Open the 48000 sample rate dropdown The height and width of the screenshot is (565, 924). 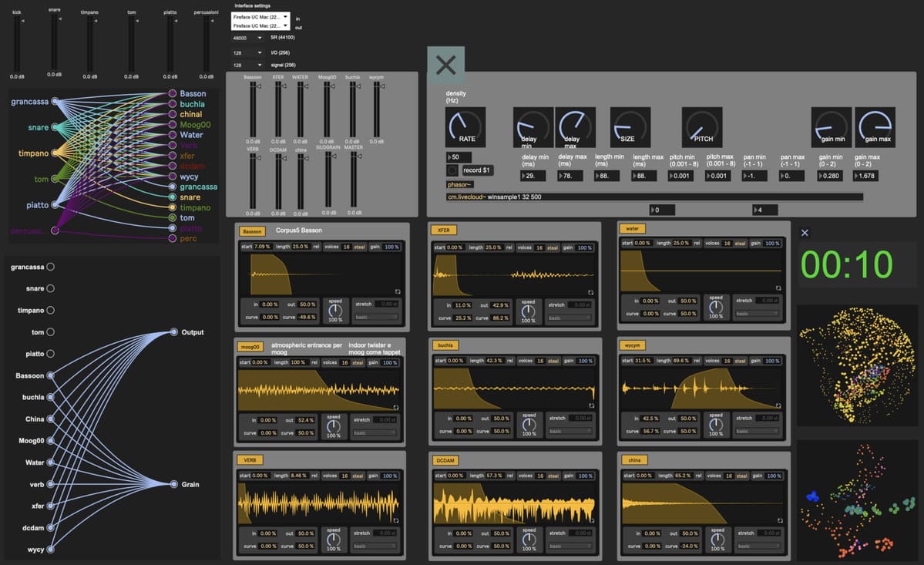[247, 38]
